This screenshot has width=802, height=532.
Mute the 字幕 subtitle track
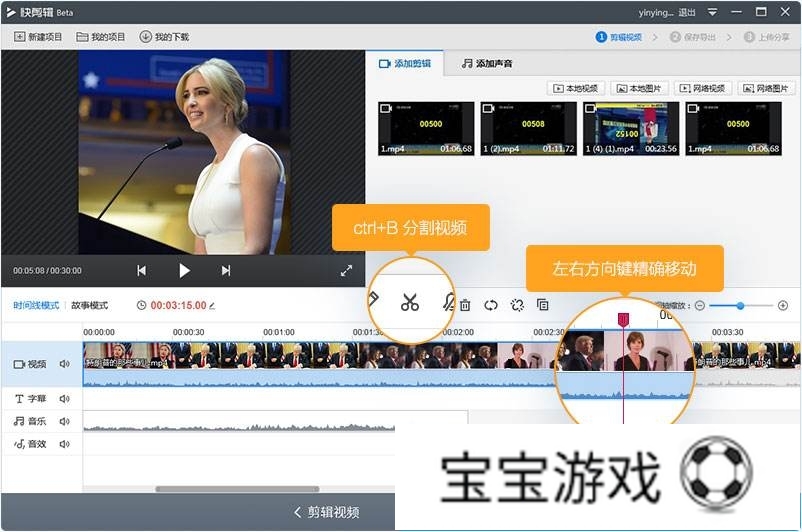64,398
